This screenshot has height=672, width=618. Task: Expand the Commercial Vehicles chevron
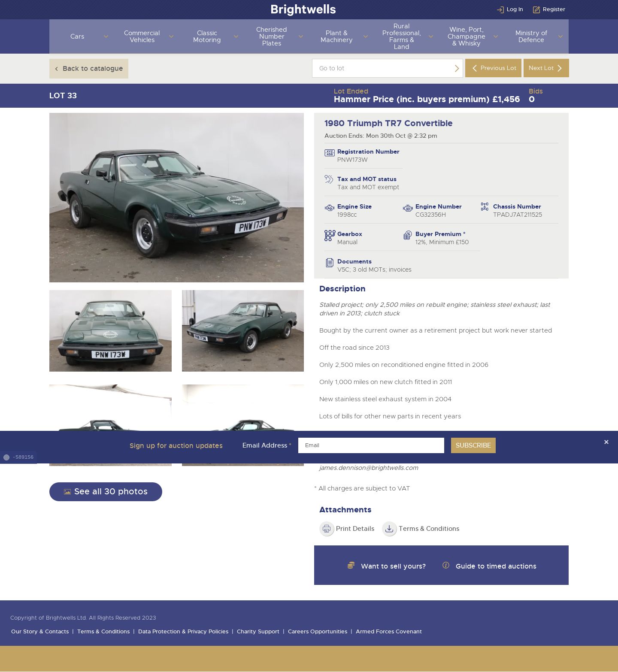tap(171, 36)
